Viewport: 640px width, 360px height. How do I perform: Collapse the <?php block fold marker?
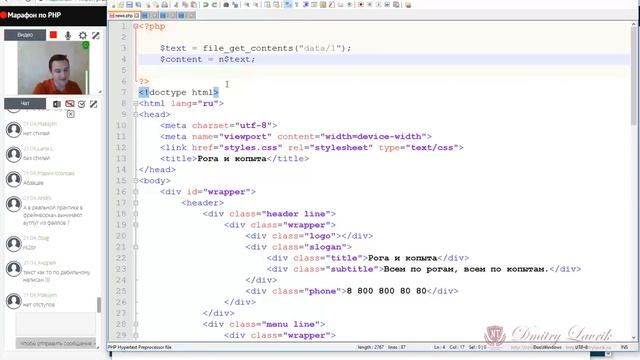click(x=136, y=27)
